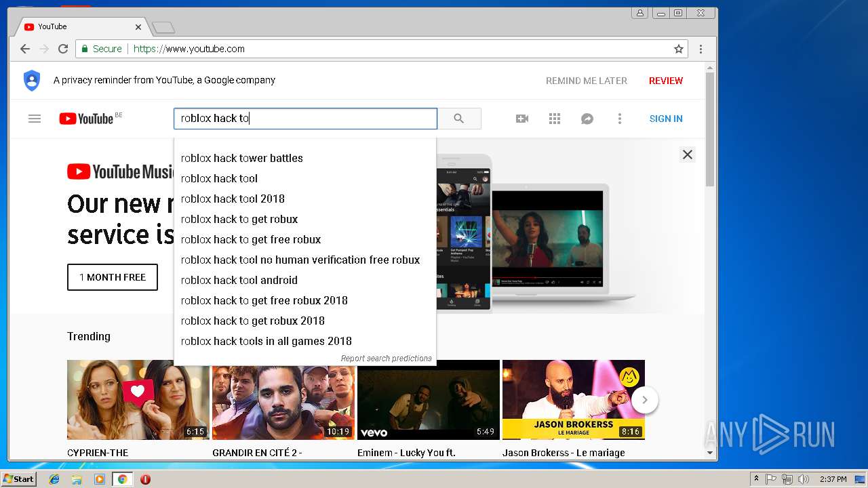
Task: Select suggestion 'roblox hack tool'
Action: pos(305,178)
